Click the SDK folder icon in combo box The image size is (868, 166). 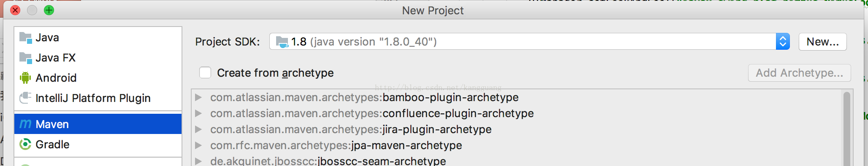[x=282, y=42]
